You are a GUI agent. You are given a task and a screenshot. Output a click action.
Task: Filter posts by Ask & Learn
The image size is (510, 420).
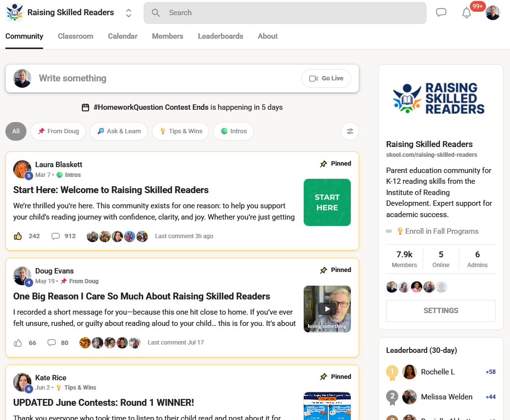click(119, 131)
